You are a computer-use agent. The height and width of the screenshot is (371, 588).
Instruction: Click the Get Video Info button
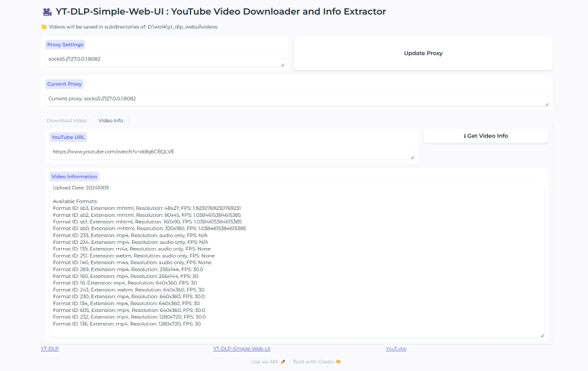tap(486, 136)
